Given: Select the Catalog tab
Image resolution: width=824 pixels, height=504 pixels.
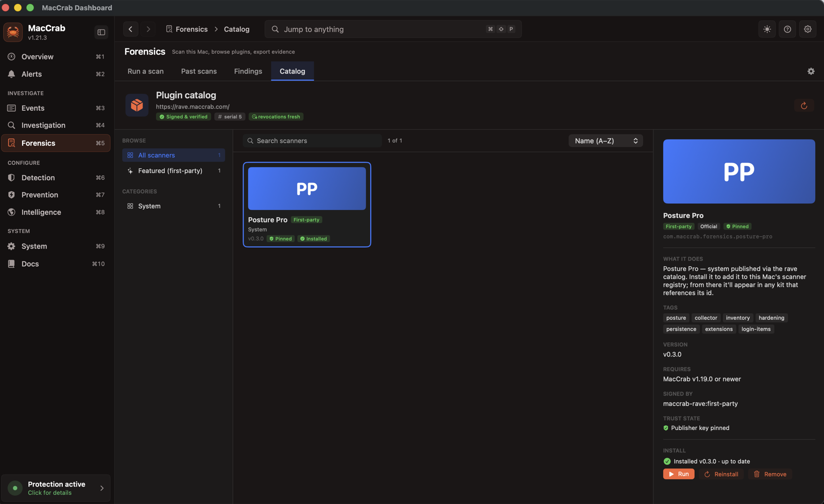Looking at the screenshot, I should click(293, 71).
